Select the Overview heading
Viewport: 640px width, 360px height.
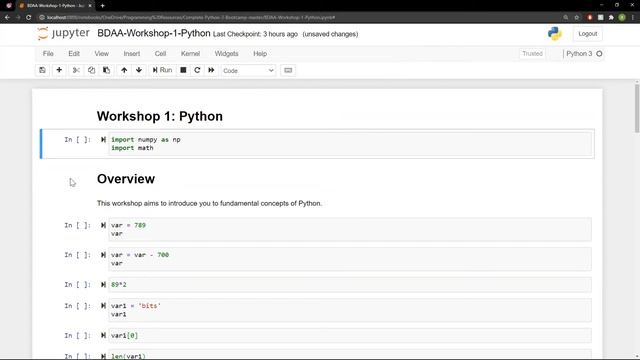(x=126, y=179)
